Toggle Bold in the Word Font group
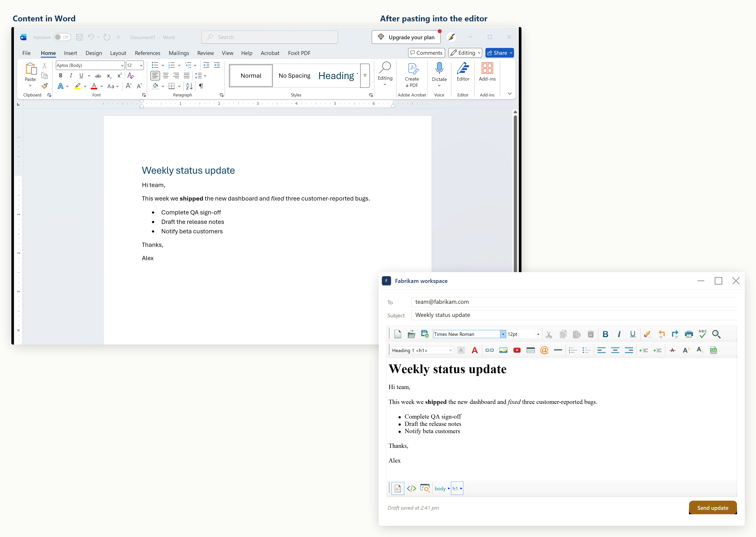This screenshot has height=537, width=756. click(x=60, y=76)
